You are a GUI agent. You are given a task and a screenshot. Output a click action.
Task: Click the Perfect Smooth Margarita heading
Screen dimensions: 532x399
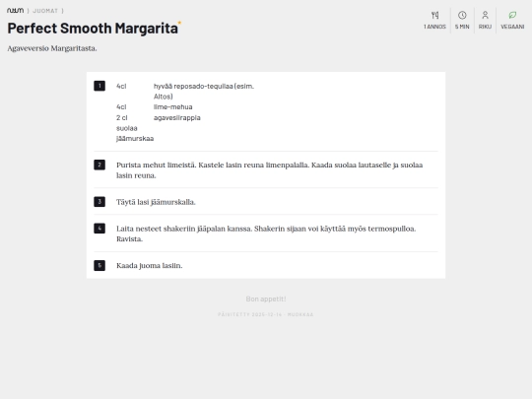93,29
